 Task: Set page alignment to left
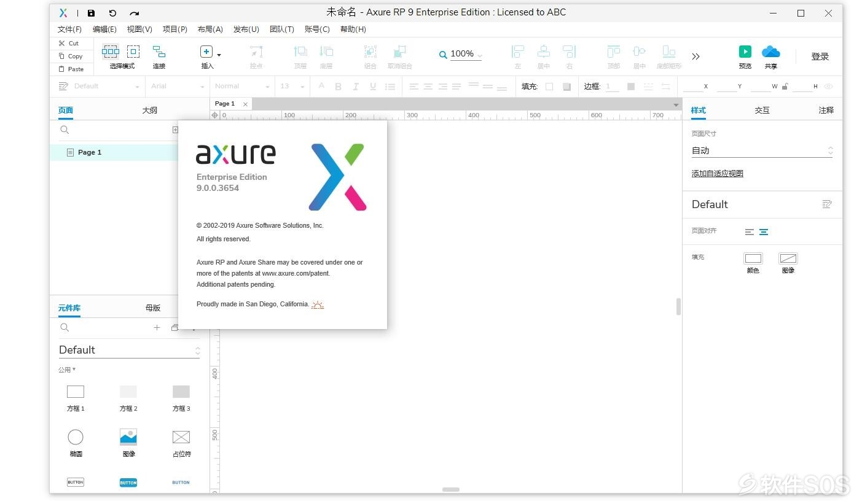point(750,232)
